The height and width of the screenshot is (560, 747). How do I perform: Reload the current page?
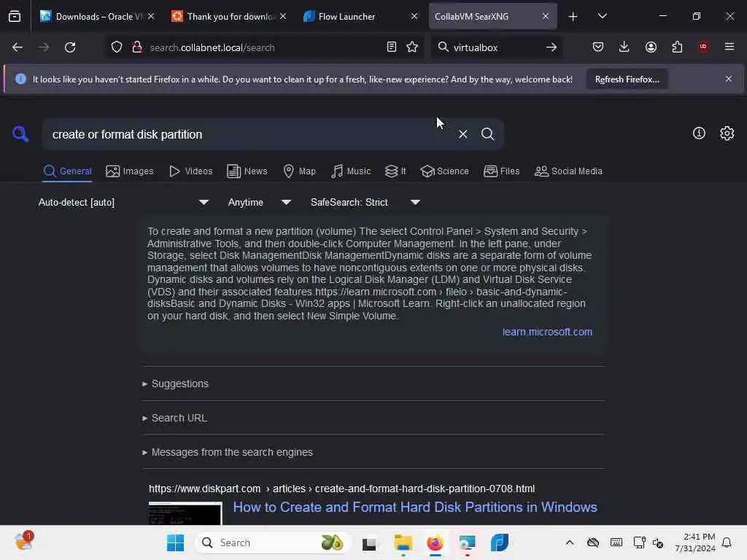pos(70,47)
